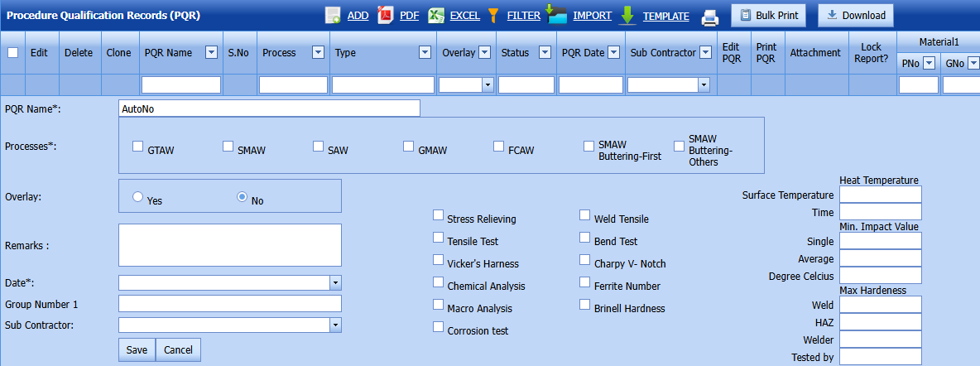Click the ADD document icon
Viewport: 980px width, 366px height.
click(333, 15)
